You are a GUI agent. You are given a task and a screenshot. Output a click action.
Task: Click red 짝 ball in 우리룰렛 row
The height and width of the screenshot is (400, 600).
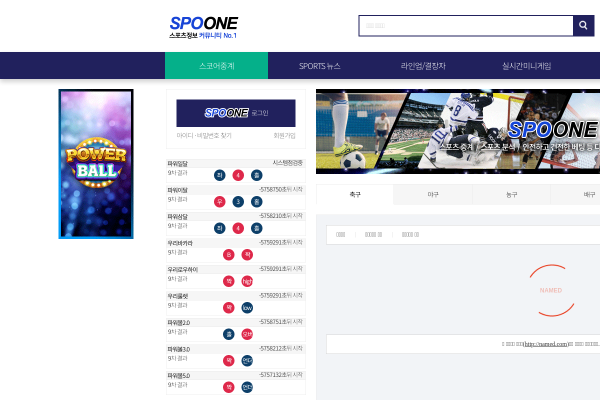[x=229, y=308]
